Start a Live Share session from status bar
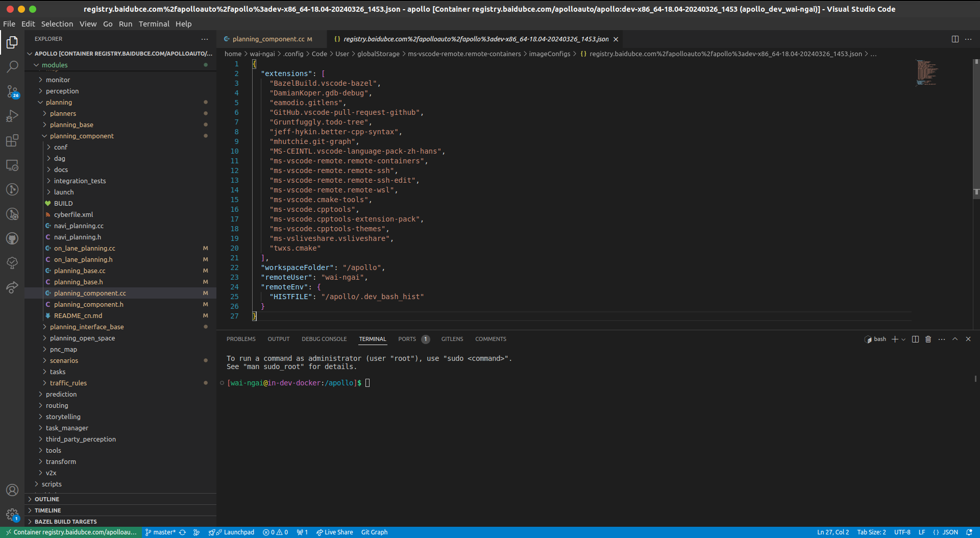Screen dimensions: 980x538 [334, 532]
